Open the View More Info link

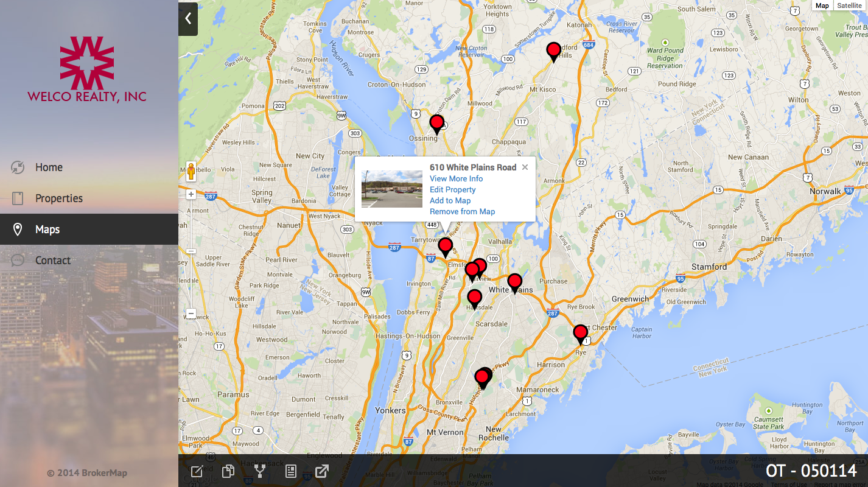click(456, 179)
